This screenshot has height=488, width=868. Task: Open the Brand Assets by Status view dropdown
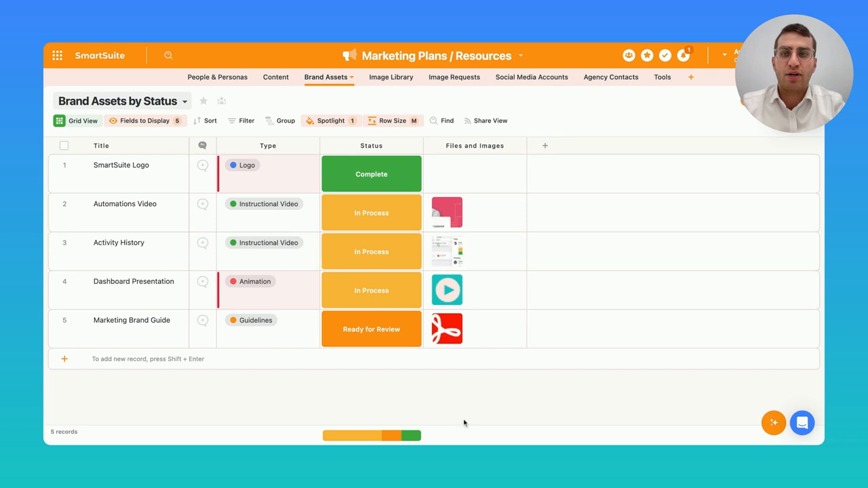click(x=122, y=101)
